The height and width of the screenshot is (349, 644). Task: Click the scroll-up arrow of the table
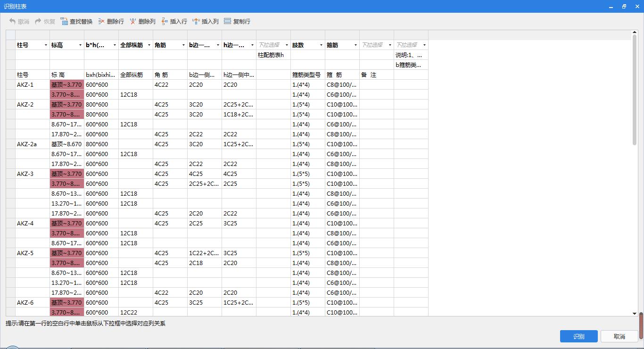(x=635, y=33)
